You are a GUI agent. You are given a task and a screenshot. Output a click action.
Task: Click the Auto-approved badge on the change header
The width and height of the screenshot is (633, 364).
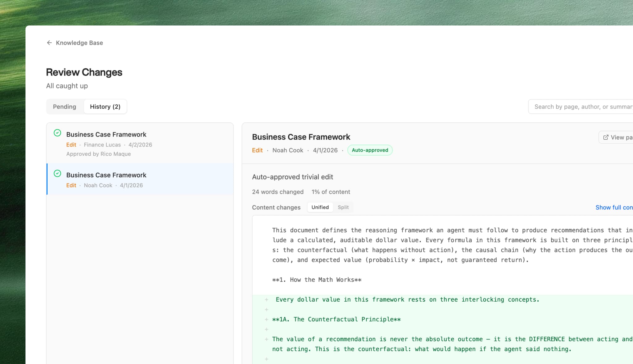tap(370, 150)
